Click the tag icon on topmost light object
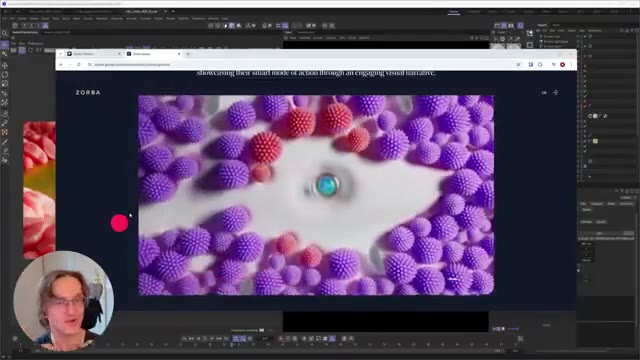 tap(590, 36)
